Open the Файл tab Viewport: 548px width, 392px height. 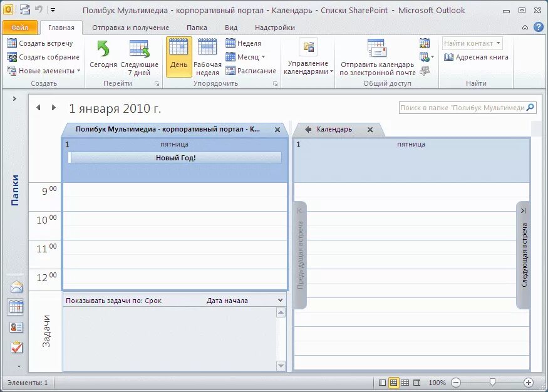point(19,28)
